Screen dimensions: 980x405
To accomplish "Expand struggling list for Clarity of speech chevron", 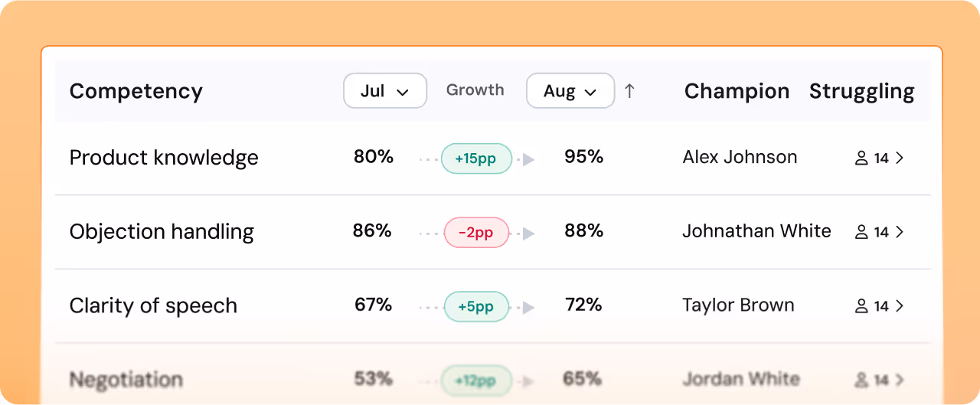I will pyautogui.click(x=900, y=306).
